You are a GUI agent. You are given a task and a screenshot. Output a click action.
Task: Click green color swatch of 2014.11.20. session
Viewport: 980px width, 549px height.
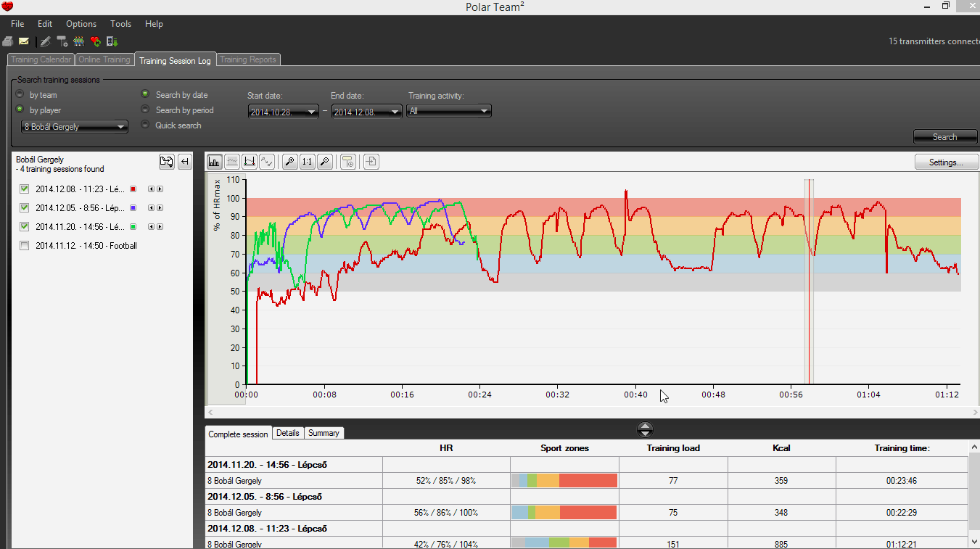pyautogui.click(x=133, y=227)
